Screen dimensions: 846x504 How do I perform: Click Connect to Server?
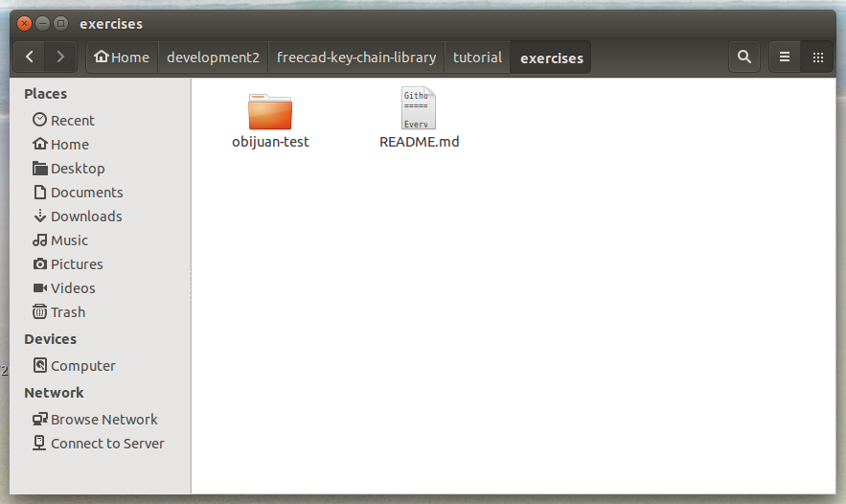(x=107, y=444)
